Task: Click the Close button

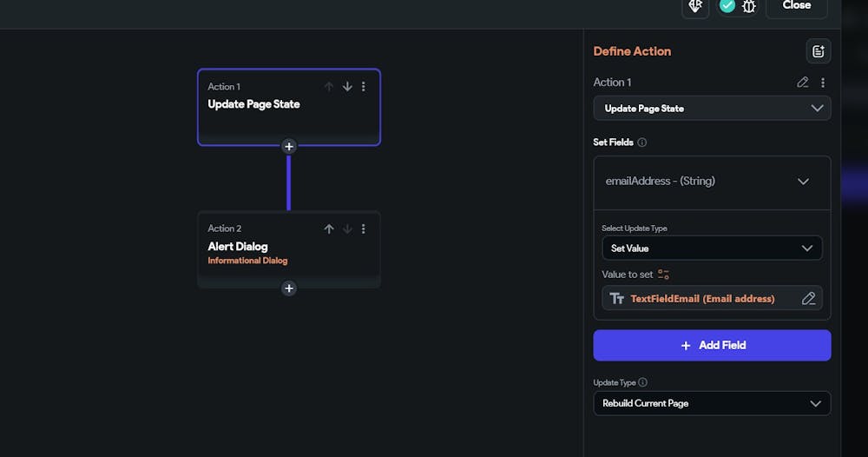Action: point(796,6)
